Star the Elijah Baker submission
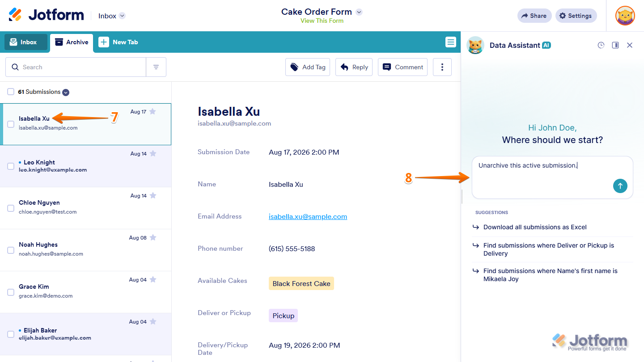Image resolution: width=644 pixels, height=362 pixels. click(x=153, y=321)
